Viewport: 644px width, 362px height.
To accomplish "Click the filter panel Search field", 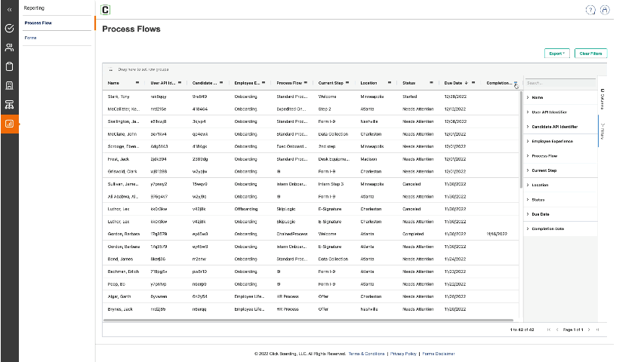I will tap(559, 82).
